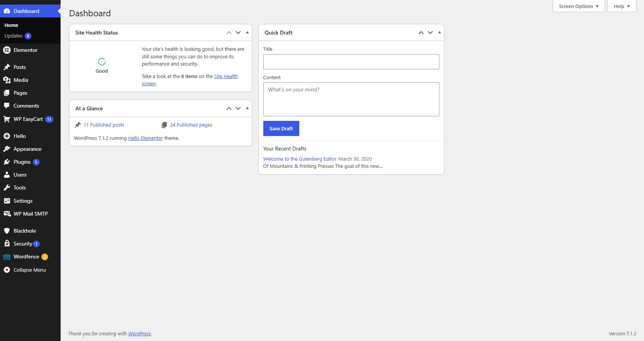This screenshot has width=644, height=341.
Task: Click the Media icon in sidebar
Action: click(7, 80)
